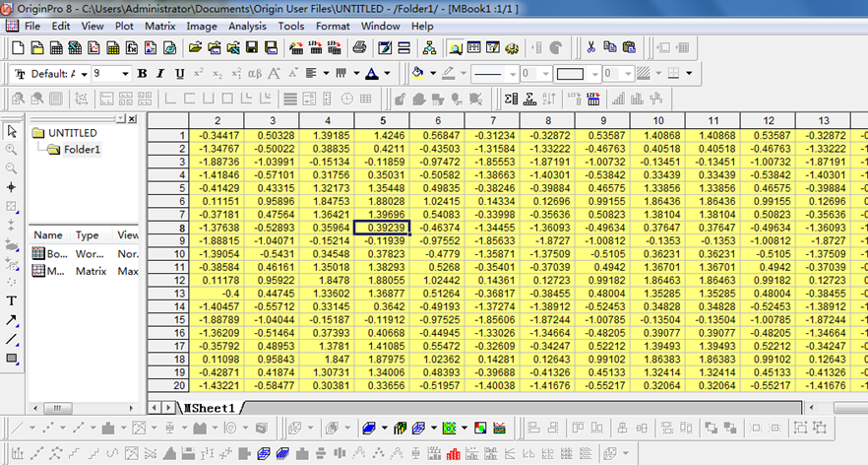The width and height of the screenshot is (868, 465).
Task: Select the Matrix entry in the list
Action: click(85, 271)
